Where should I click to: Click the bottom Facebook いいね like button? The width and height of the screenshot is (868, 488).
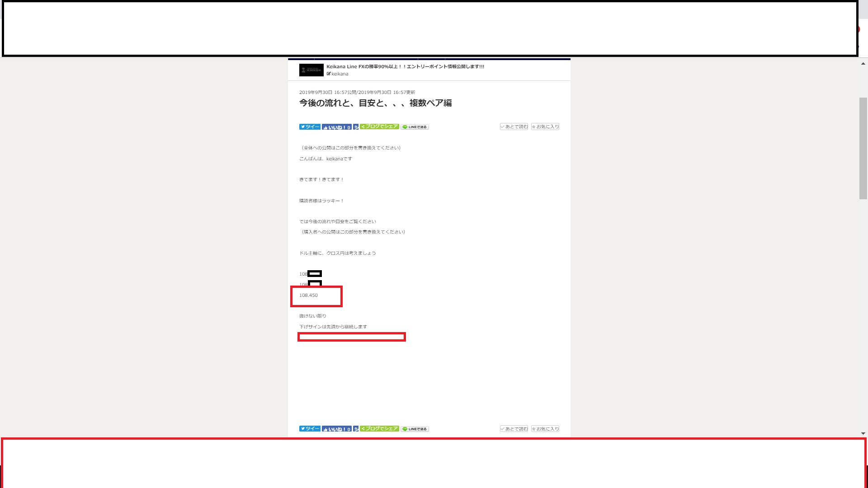click(337, 429)
